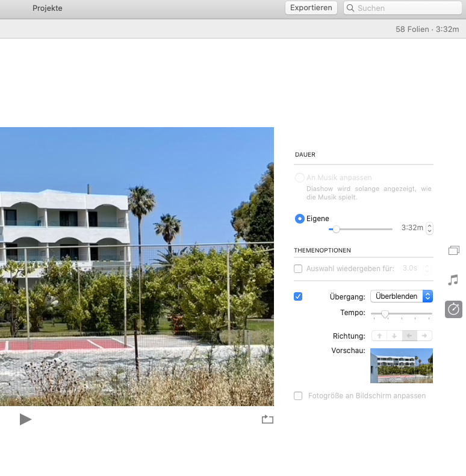This screenshot has height=476, width=466.
Task: Click the Tempo slider track
Action: [x=409, y=313]
